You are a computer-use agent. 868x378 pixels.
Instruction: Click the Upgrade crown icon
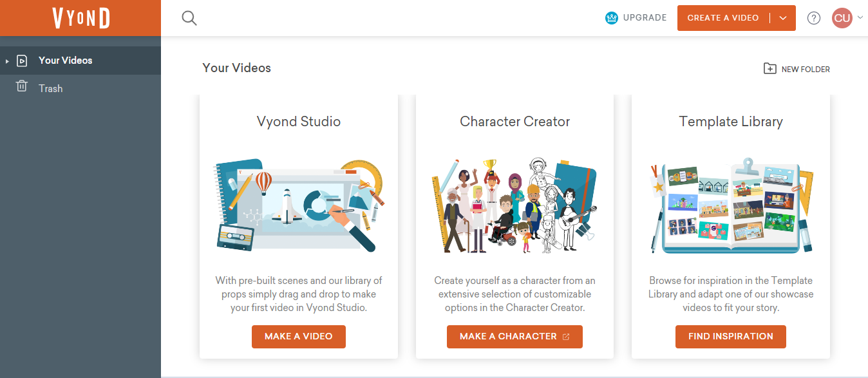click(x=612, y=18)
